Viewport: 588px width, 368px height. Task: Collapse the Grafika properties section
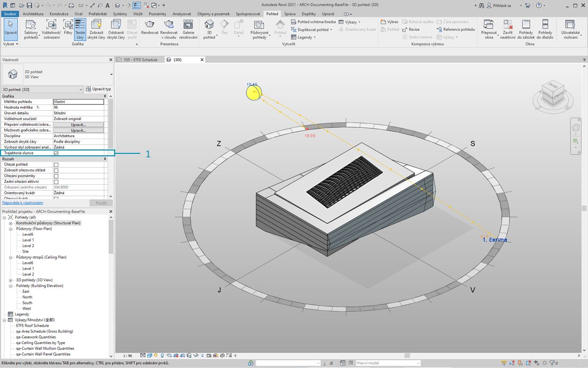[x=105, y=97]
